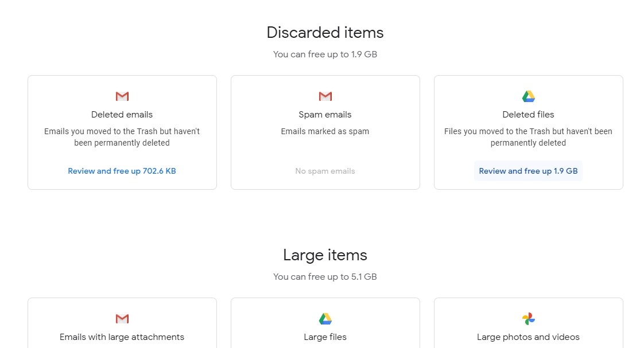Select the Deleted emails card title

coord(122,115)
